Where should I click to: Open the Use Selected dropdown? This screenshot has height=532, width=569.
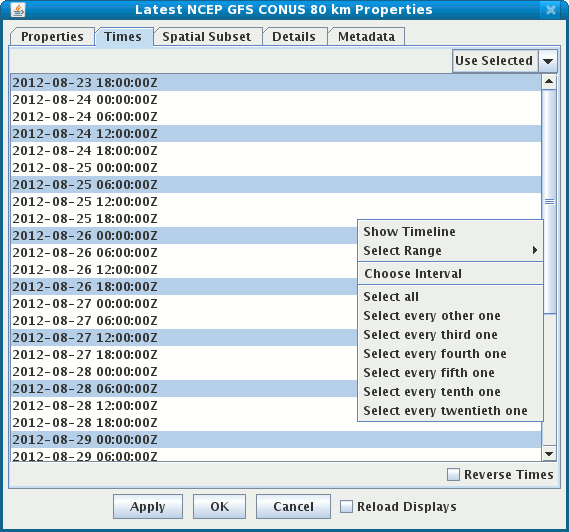click(x=504, y=61)
